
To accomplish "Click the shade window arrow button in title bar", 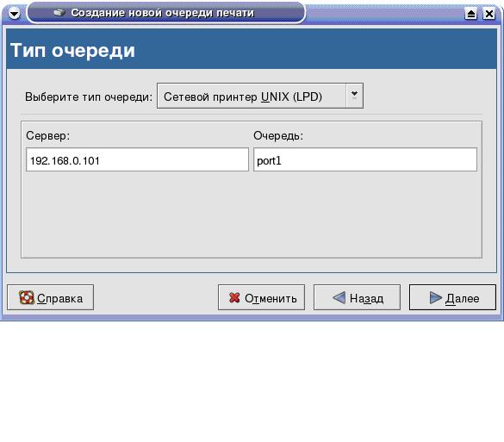I will (471, 14).
